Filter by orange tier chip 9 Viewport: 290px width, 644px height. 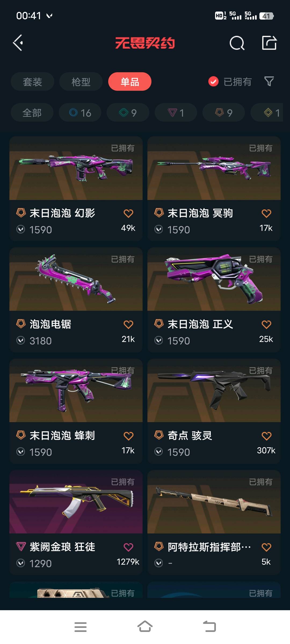point(224,113)
